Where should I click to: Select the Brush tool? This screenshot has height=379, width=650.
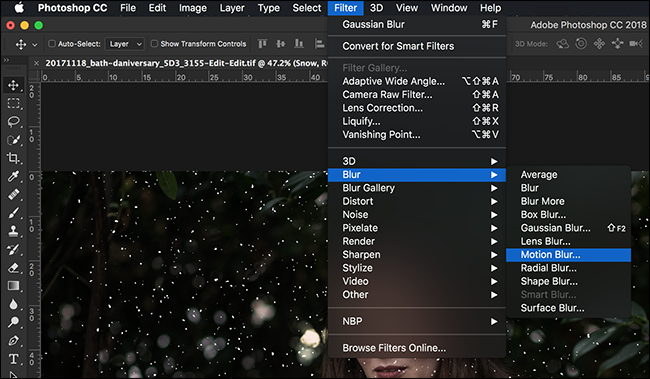[13, 213]
